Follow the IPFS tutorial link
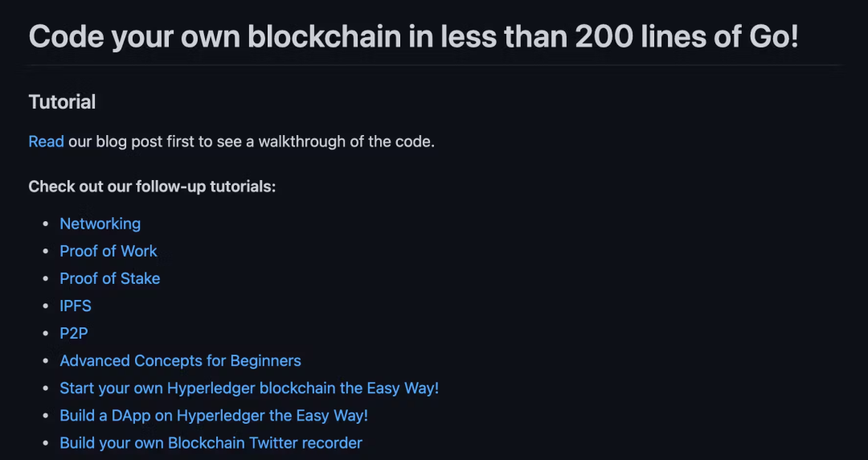 pos(76,306)
